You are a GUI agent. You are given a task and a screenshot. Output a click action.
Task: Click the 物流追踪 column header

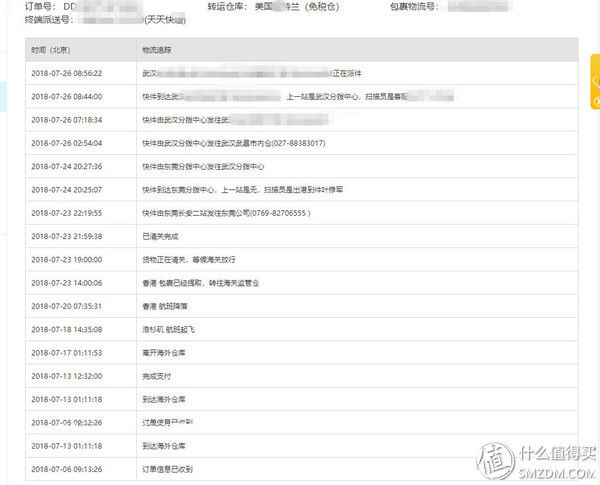(x=157, y=50)
